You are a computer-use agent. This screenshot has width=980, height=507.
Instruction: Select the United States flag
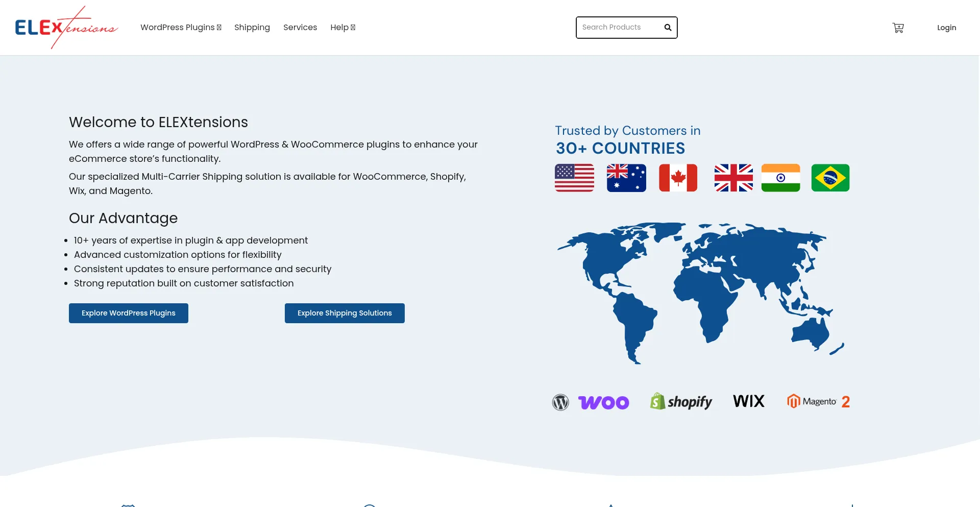(574, 178)
